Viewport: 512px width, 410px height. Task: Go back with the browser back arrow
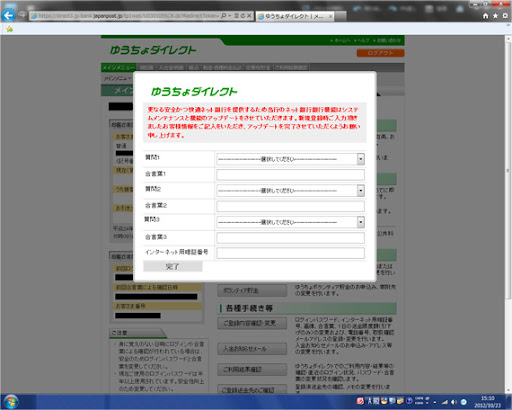pos(8,15)
